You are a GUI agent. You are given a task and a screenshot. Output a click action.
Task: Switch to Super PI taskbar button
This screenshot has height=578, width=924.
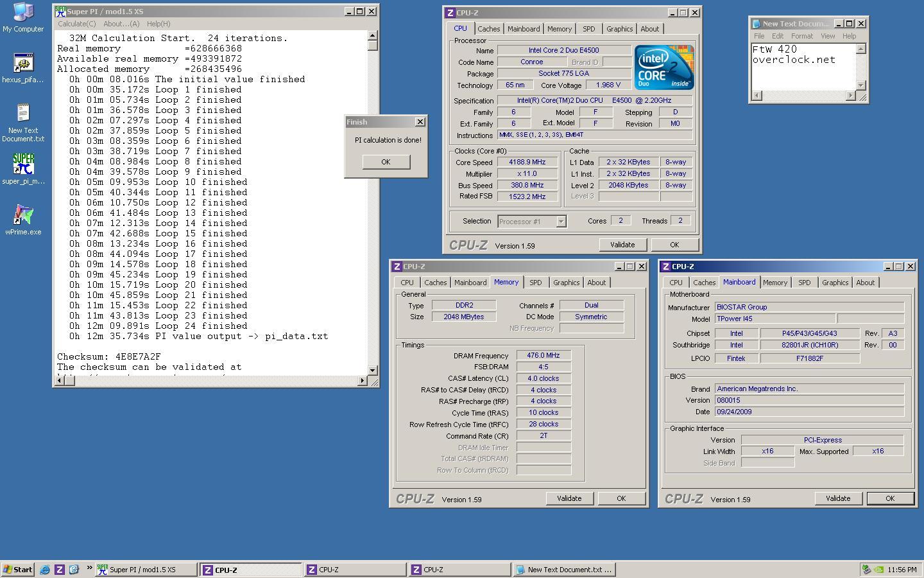145,570
